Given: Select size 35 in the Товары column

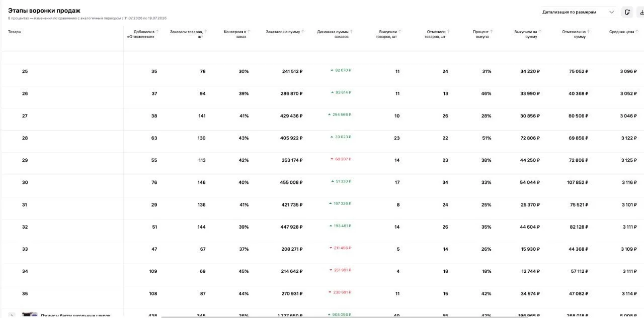Looking at the screenshot, I should 25,293.
